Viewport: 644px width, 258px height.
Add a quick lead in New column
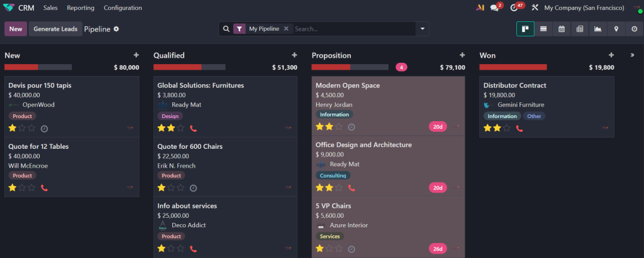click(136, 55)
